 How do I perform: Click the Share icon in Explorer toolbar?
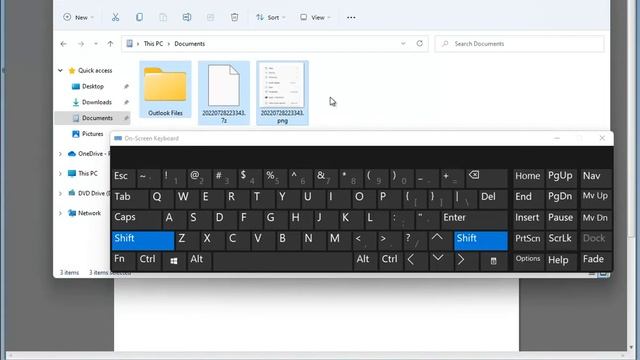(210, 17)
